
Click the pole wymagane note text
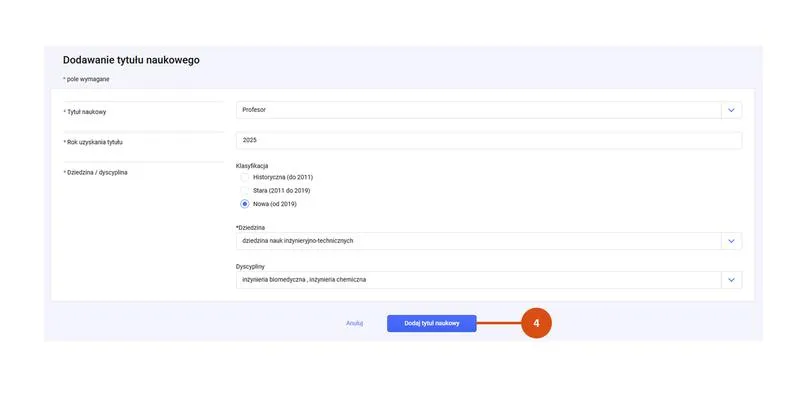point(86,79)
